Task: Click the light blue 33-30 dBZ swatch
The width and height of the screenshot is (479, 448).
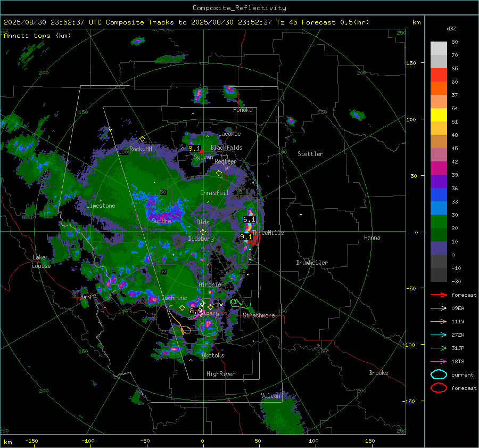Action: click(x=439, y=208)
